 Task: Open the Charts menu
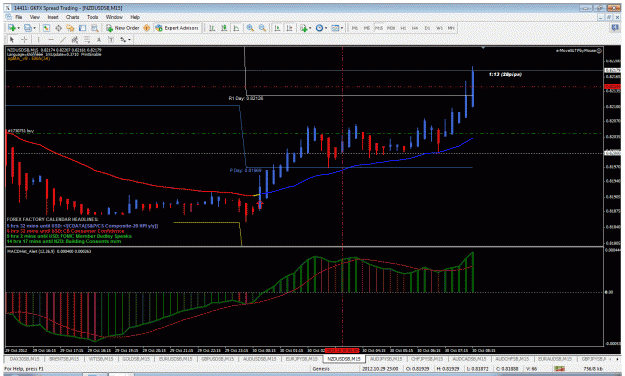(72, 17)
